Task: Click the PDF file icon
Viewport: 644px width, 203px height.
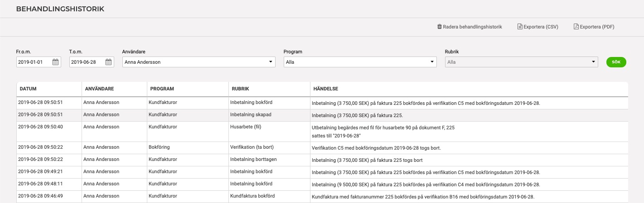Action: pos(576,27)
